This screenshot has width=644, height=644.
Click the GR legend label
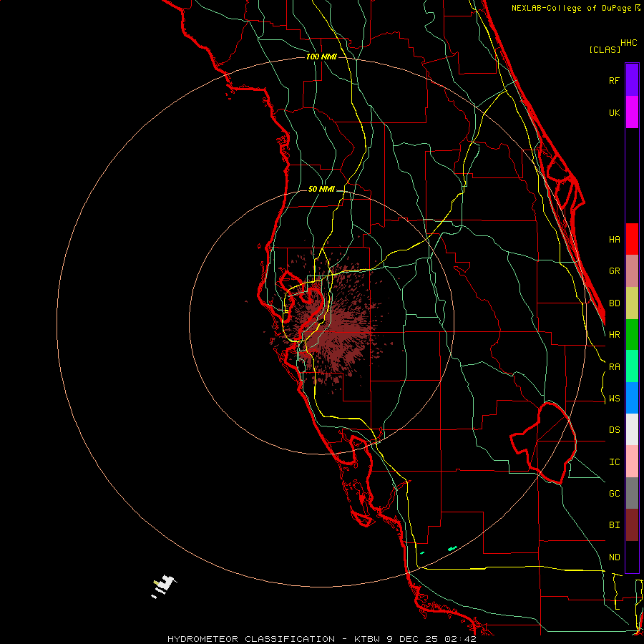pyautogui.click(x=614, y=271)
